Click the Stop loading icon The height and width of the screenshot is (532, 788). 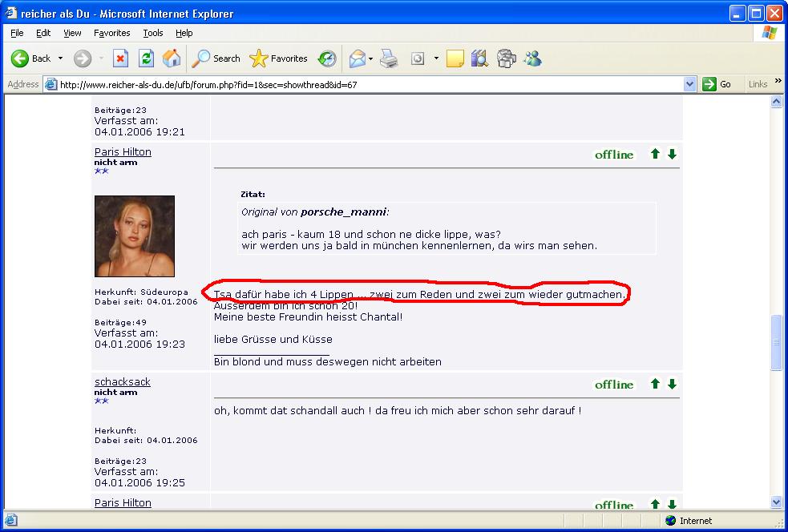pyautogui.click(x=120, y=58)
